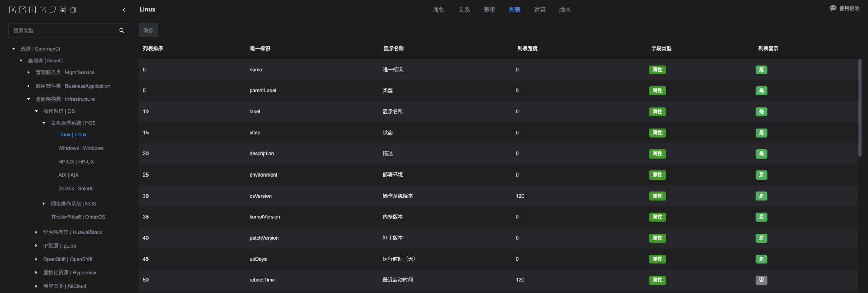The width and height of the screenshot is (868, 293).
Task: Click the eye scan preview icon
Action: coord(63,10)
